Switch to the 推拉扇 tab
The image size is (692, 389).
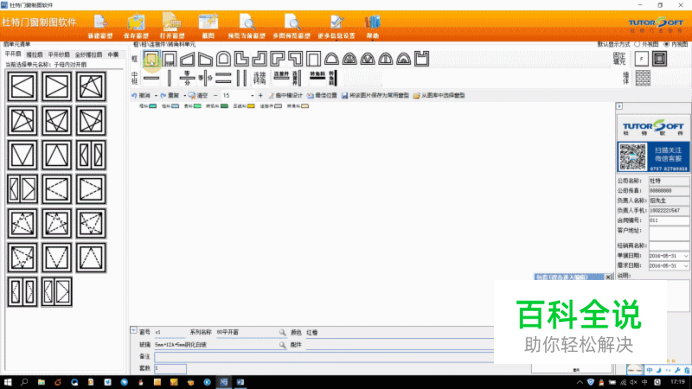click(34, 54)
